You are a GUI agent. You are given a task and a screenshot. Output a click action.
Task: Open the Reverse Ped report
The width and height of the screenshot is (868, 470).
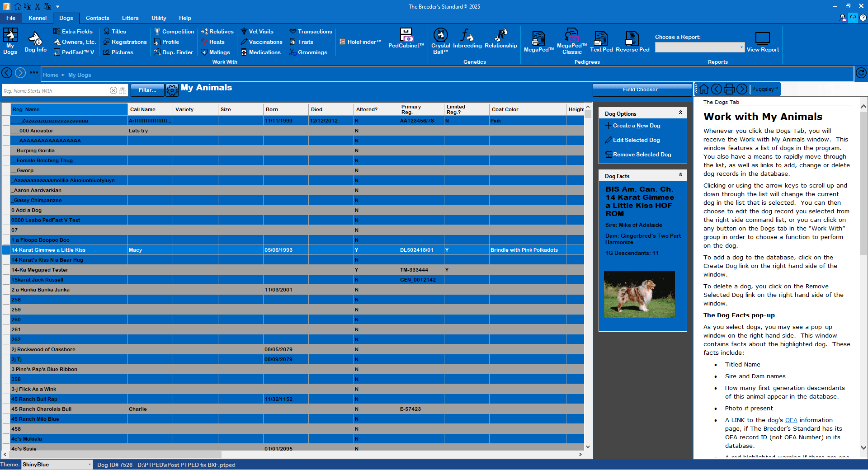coord(632,42)
